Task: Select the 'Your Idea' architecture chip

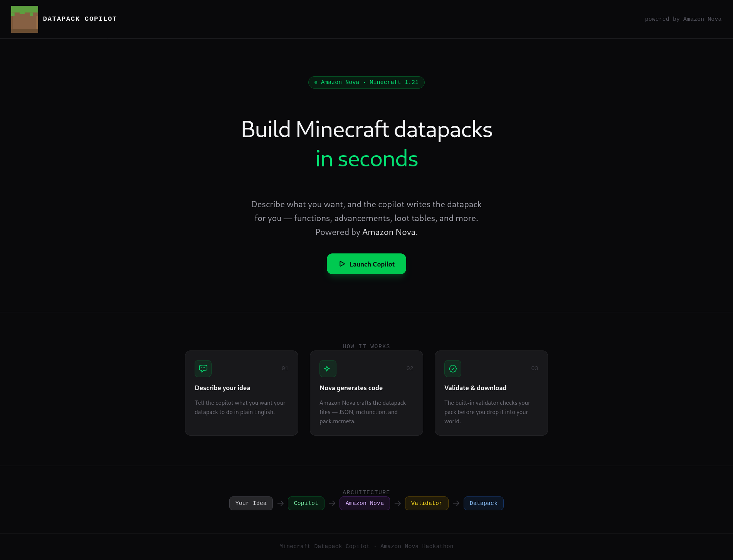Action: coord(251,503)
